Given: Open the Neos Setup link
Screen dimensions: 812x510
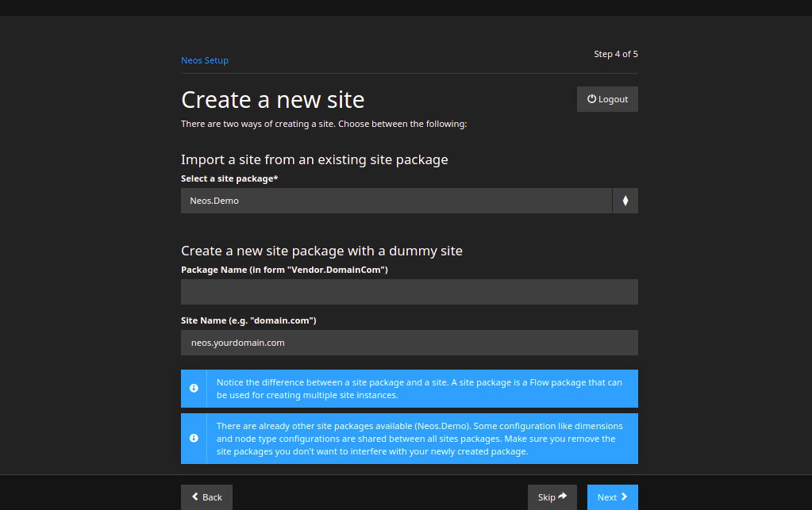Looking at the screenshot, I should (x=204, y=59).
